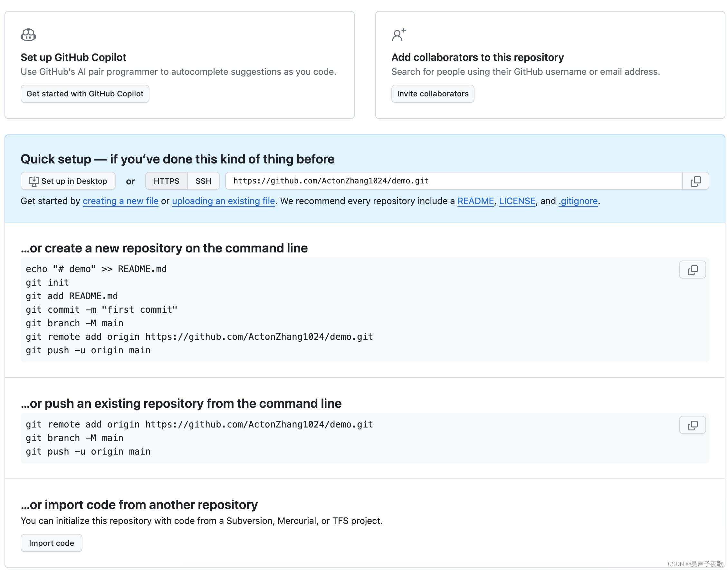This screenshot has width=728, height=570.
Task: Click the 'git init' command line
Action: click(47, 283)
